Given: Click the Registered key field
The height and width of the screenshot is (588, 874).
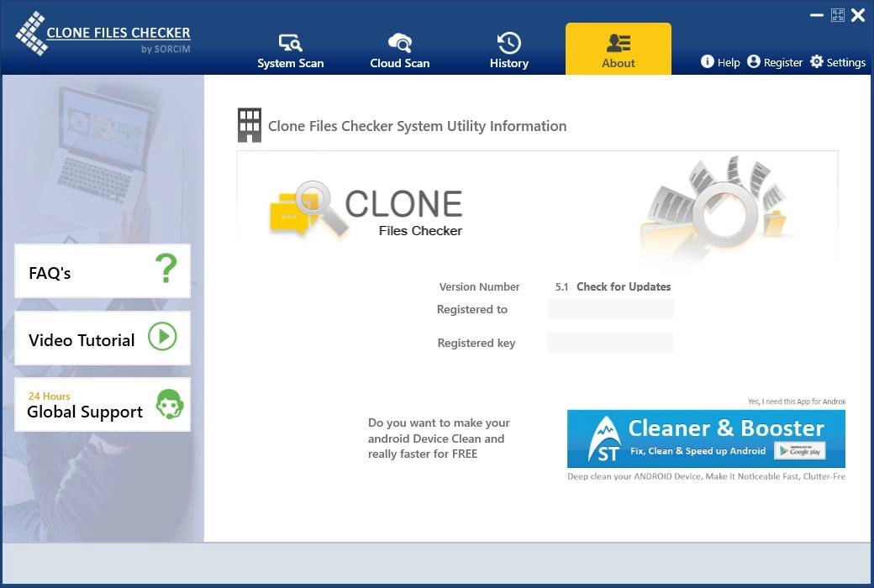Looking at the screenshot, I should pos(610,342).
